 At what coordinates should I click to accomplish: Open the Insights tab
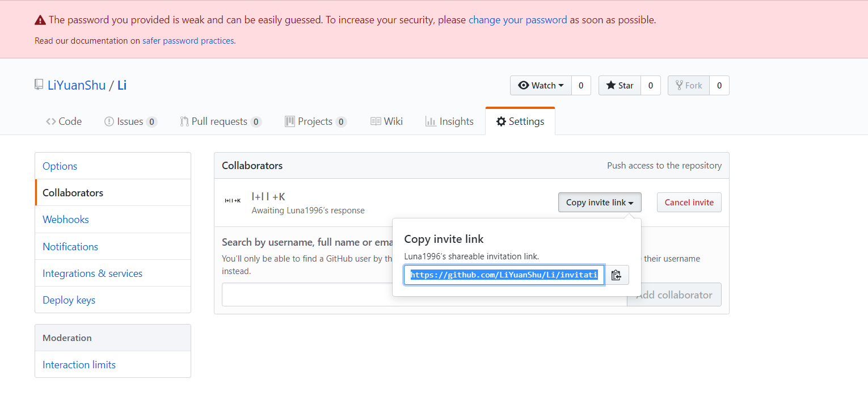(449, 121)
